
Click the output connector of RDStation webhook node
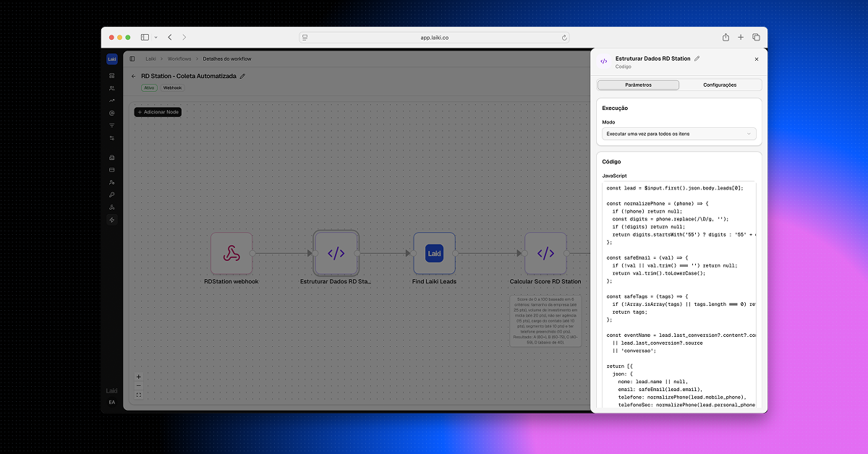[252, 254]
